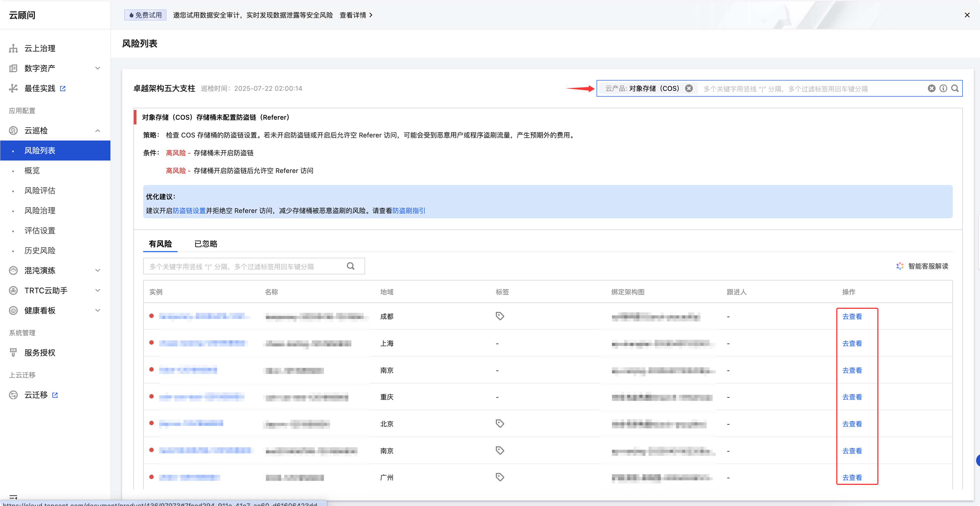
Task: Click the tag icon in 北京 row
Action: tap(499, 424)
